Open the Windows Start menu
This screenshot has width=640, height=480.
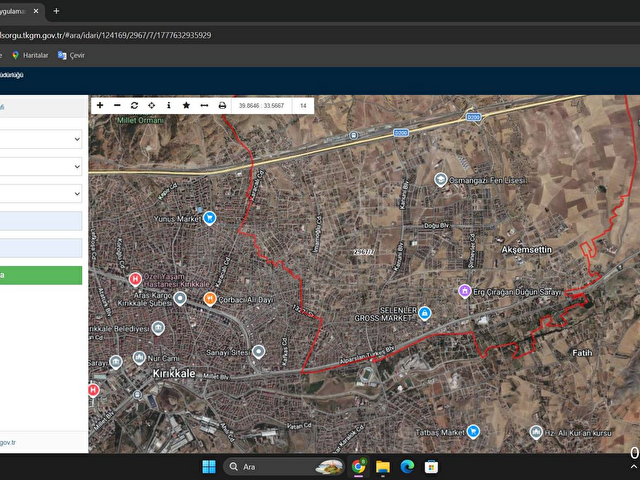pyautogui.click(x=209, y=467)
